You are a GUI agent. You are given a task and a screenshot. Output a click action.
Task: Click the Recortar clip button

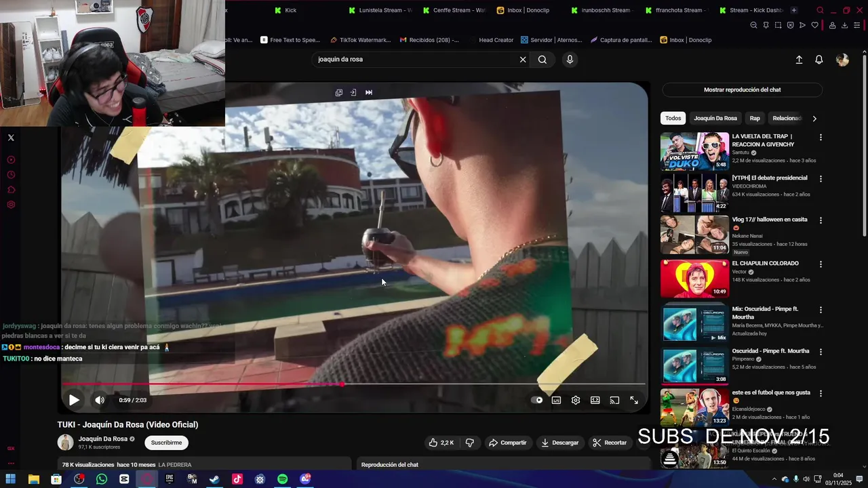tap(610, 443)
